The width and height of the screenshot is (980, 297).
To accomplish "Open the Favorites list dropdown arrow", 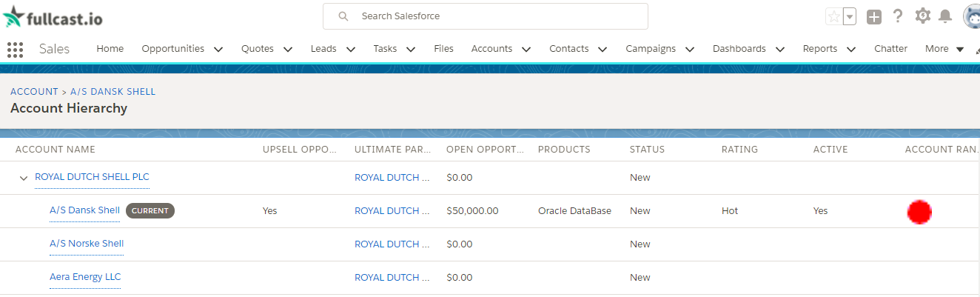I will click(850, 16).
